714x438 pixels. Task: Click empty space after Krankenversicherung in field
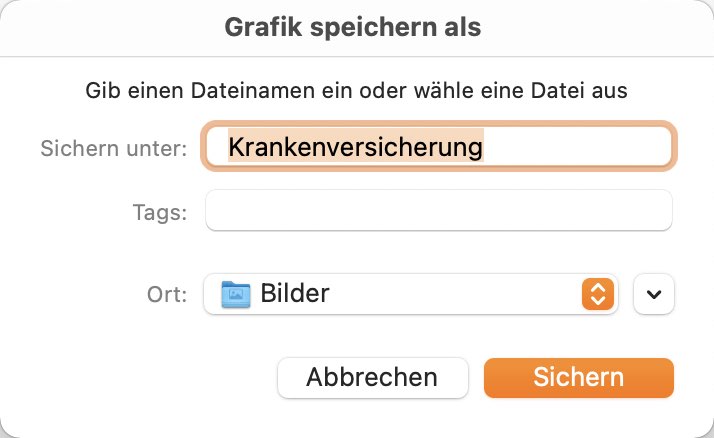tap(574, 146)
